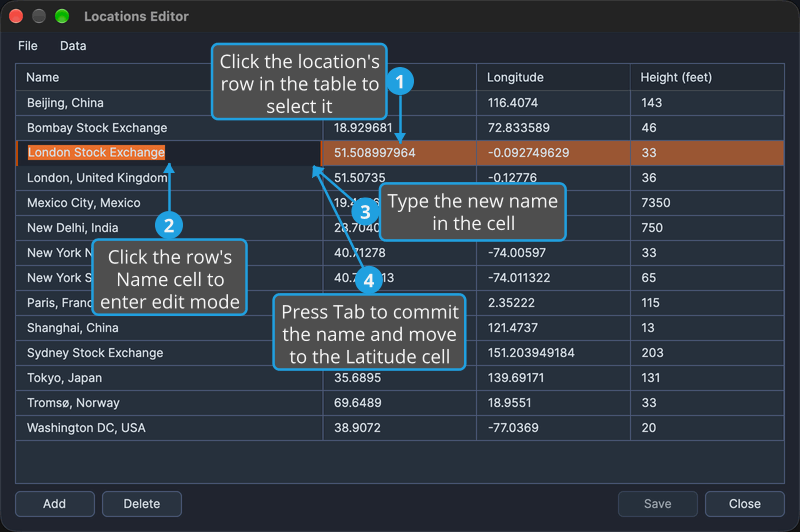Screen dimensions: 800x532
Task: Click longitude cell -77.0369
Action: (554, 428)
